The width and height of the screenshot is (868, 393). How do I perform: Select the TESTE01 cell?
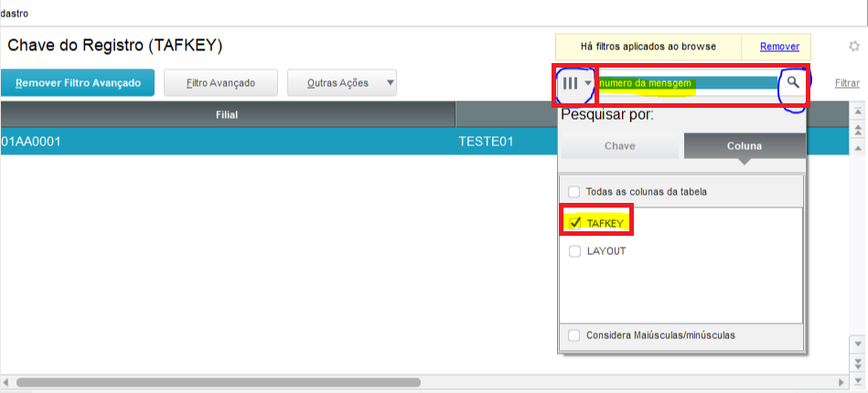click(x=486, y=142)
